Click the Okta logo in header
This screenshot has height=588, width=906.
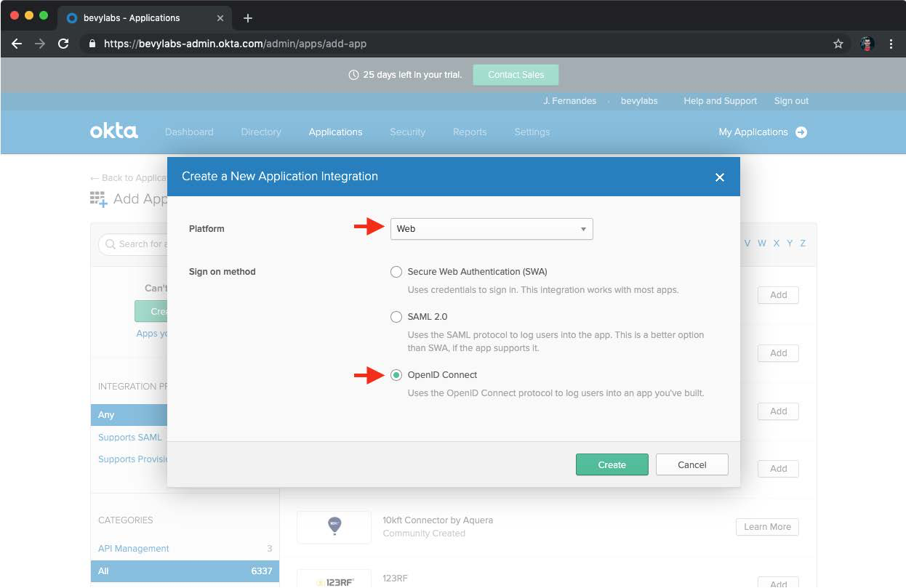(113, 132)
